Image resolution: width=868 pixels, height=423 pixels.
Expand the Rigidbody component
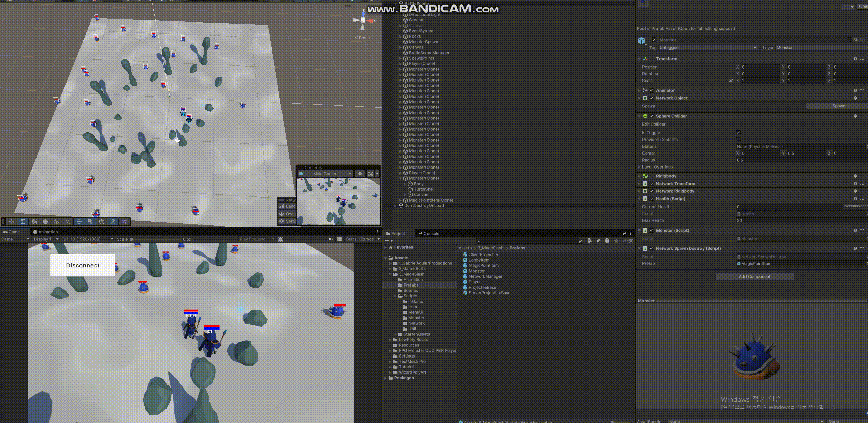click(639, 176)
